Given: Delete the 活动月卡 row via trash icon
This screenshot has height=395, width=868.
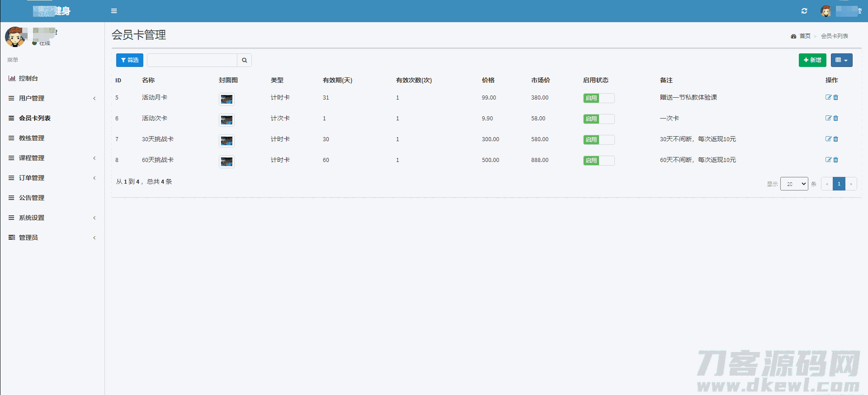Looking at the screenshot, I should click(x=836, y=97).
